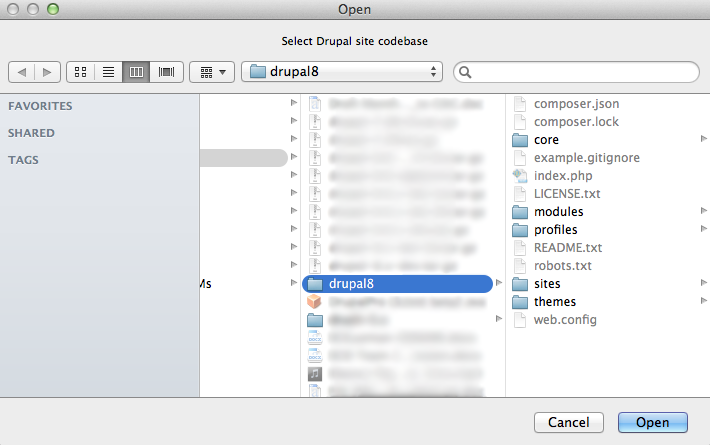This screenshot has height=445, width=710.
Task: Select composer.json file
Action: (576, 104)
